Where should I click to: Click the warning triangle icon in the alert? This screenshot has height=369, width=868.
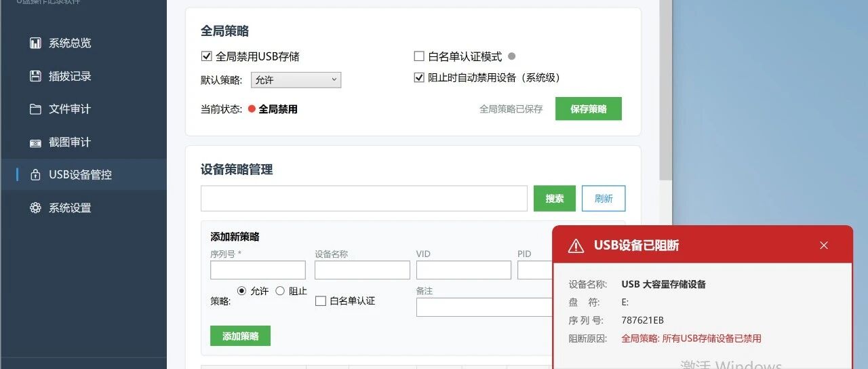[576, 246]
